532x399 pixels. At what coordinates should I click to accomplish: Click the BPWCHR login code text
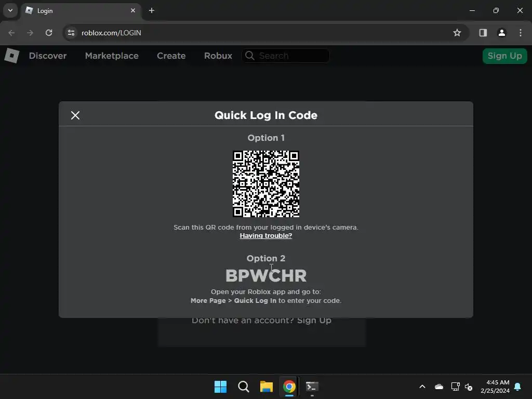click(x=266, y=275)
